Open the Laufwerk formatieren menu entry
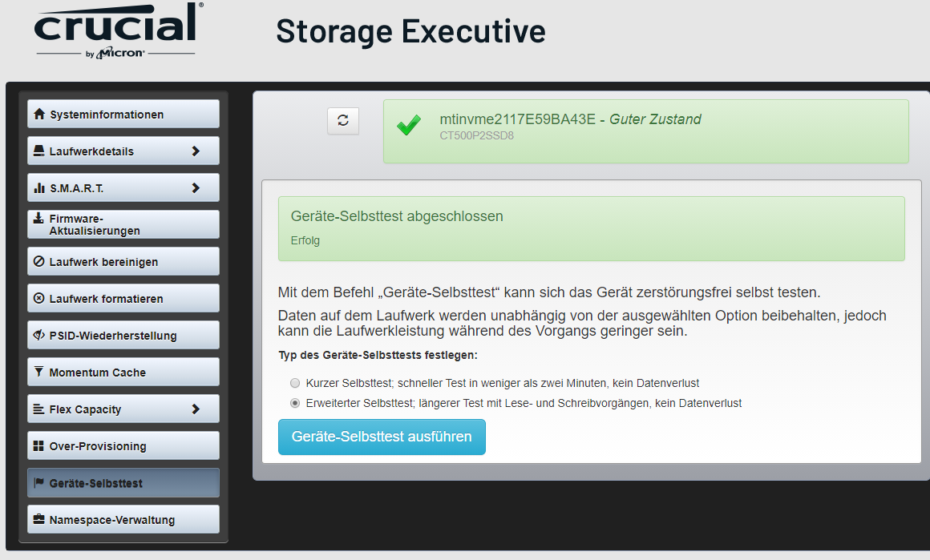Image resolution: width=930 pixels, height=560 pixels. click(123, 299)
